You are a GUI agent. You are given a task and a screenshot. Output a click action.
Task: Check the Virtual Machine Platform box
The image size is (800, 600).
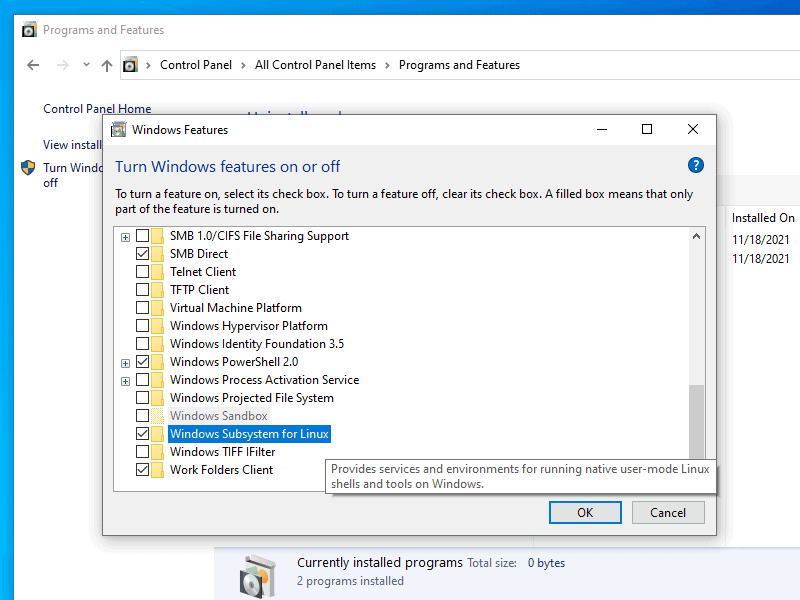[x=142, y=308]
